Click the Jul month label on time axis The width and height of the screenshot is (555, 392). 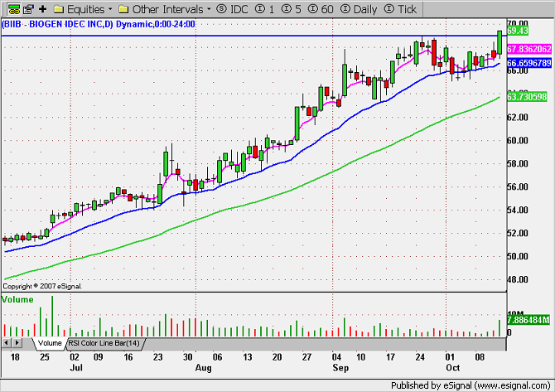pos(76,368)
